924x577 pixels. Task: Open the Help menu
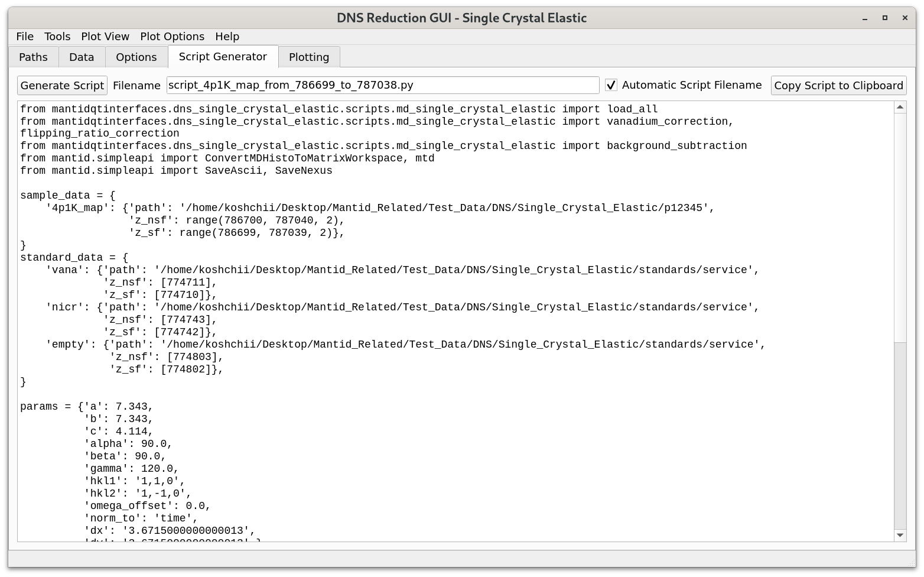[227, 37]
